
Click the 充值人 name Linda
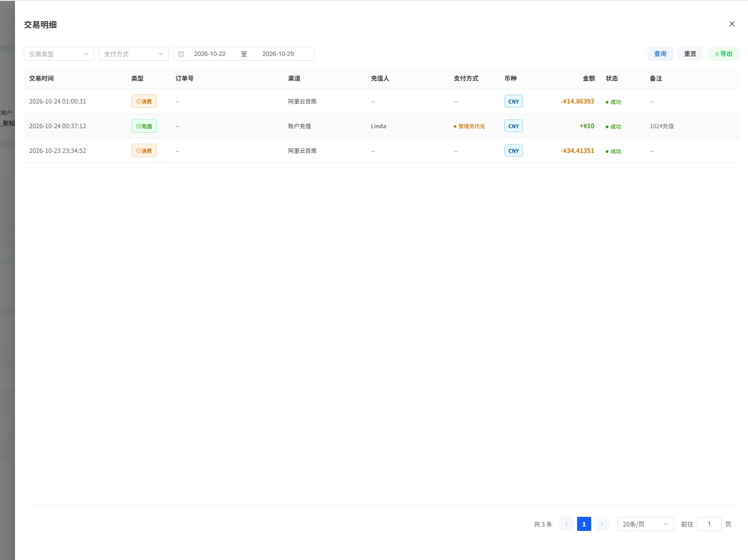click(378, 126)
